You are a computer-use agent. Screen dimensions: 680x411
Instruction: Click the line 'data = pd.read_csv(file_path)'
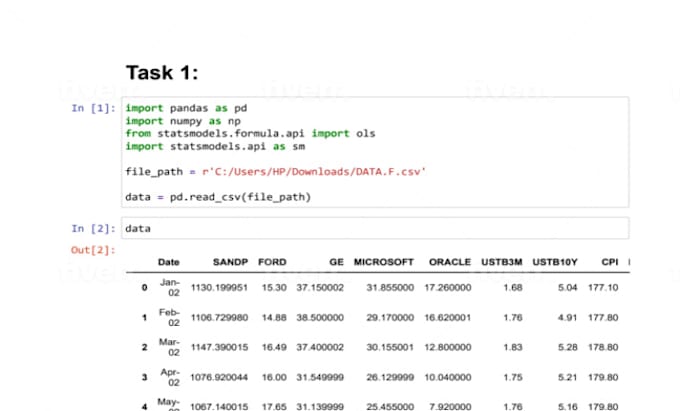coord(218,197)
